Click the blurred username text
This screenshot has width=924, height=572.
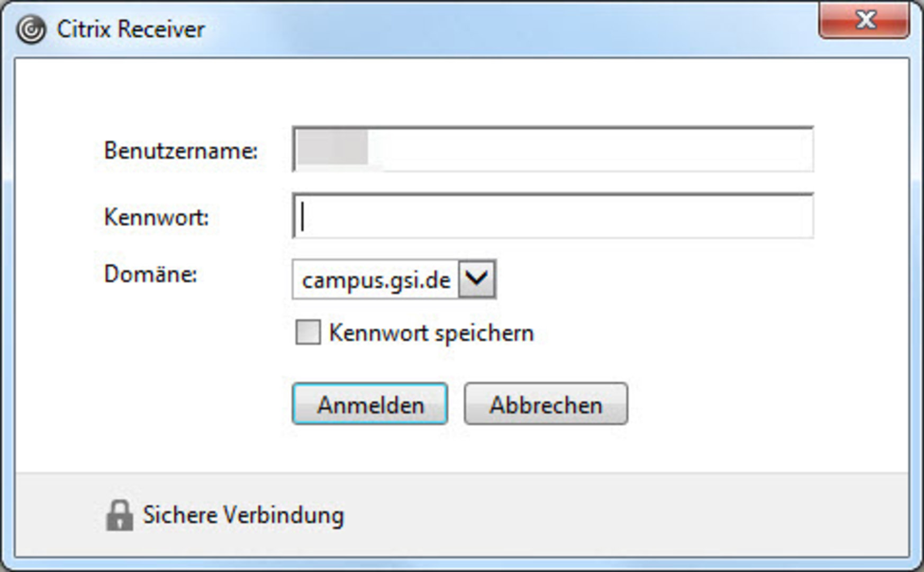click(x=333, y=148)
